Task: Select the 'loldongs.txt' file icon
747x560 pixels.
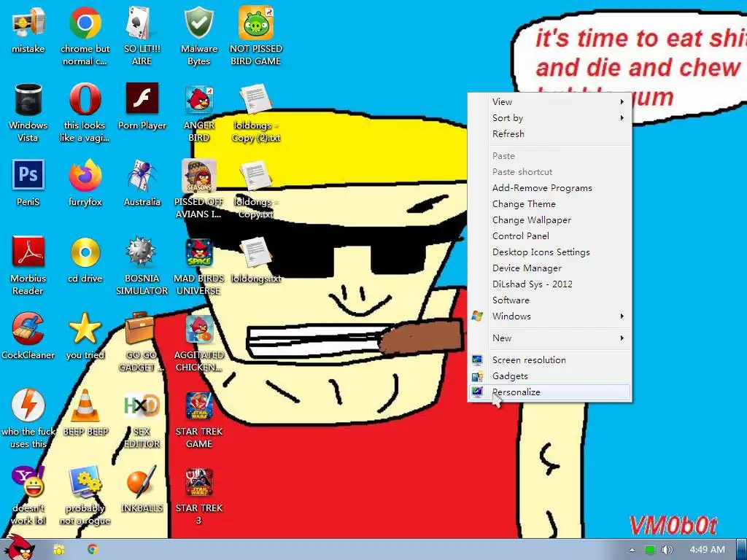Action: (256, 252)
